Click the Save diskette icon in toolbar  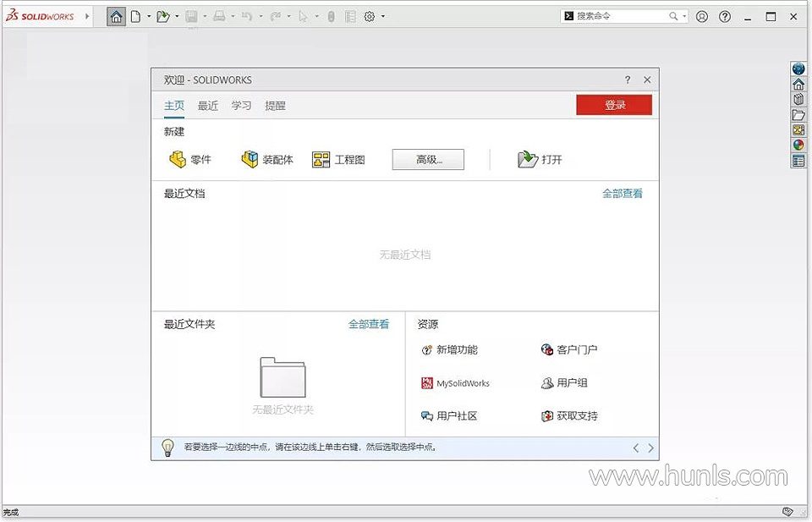(x=192, y=17)
